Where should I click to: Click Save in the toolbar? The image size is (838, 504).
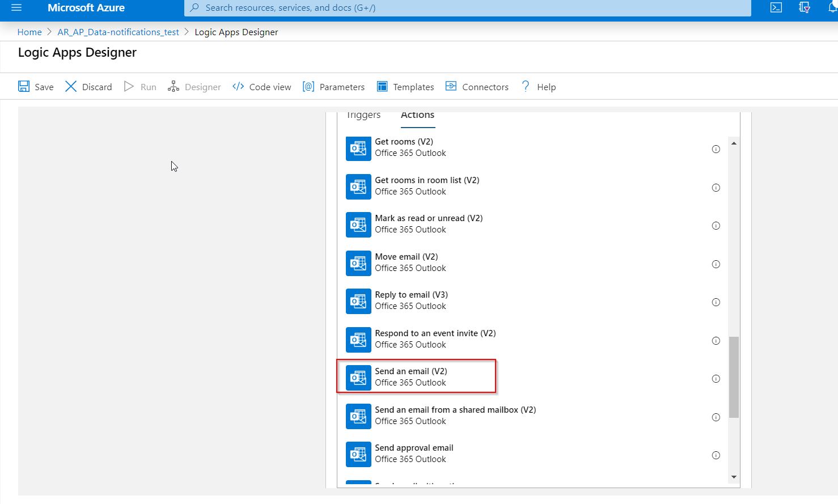[x=36, y=87]
